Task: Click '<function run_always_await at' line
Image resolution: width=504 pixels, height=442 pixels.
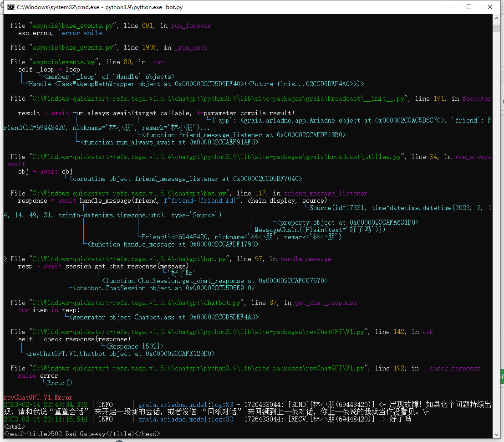Action: tap(169, 142)
